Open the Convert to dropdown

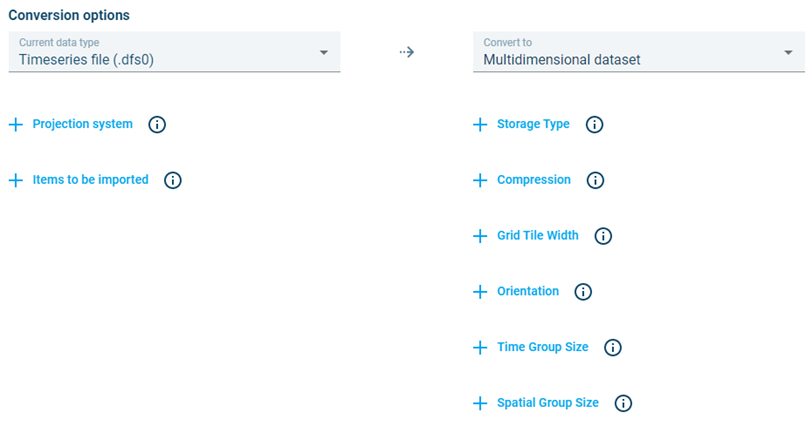[638, 52]
